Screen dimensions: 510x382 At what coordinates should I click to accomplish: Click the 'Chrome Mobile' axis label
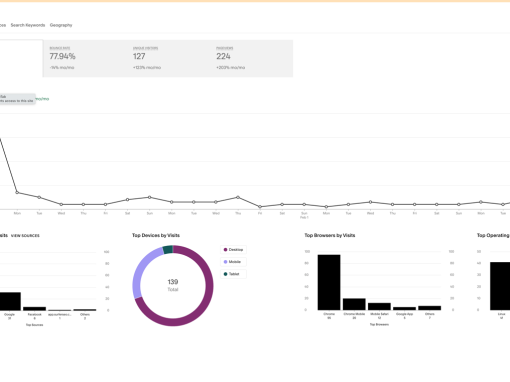354,314
